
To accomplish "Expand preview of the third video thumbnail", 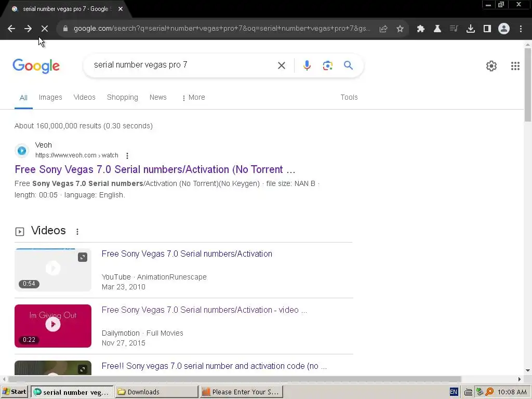I will coord(83,369).
